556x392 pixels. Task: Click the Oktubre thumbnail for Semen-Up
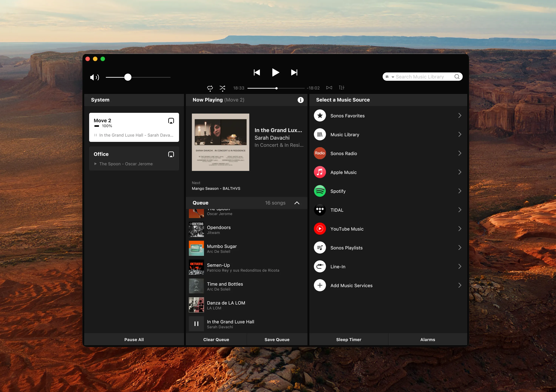coord(196,267)
